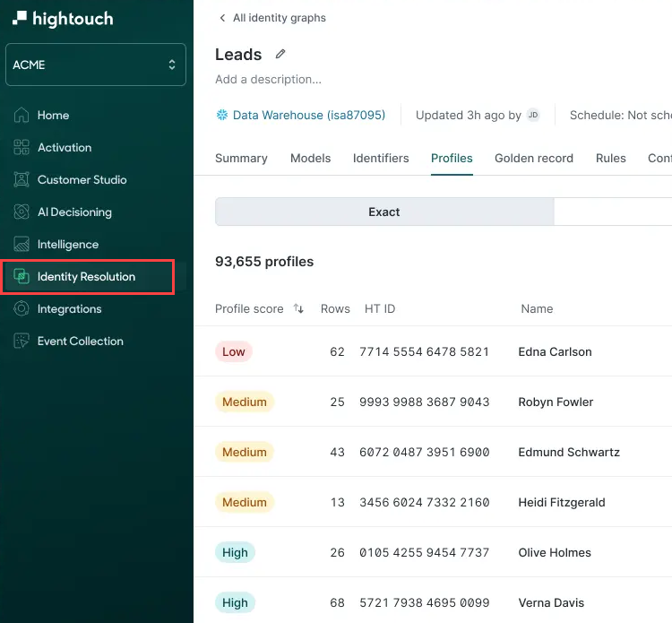Click HT ID 5721 7938 4695 0099
This screenshot has height=623, width=672.
pyautogui.click(x=425, y=602)
